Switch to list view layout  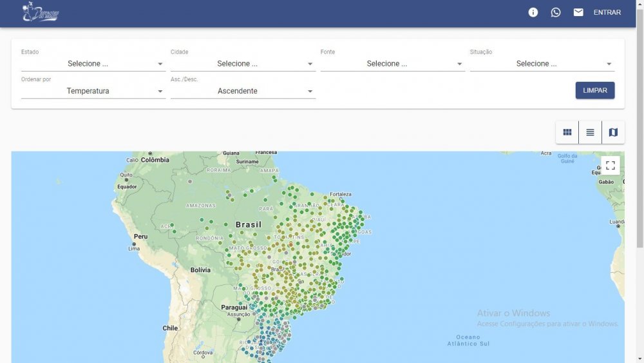tap(590, 132)
